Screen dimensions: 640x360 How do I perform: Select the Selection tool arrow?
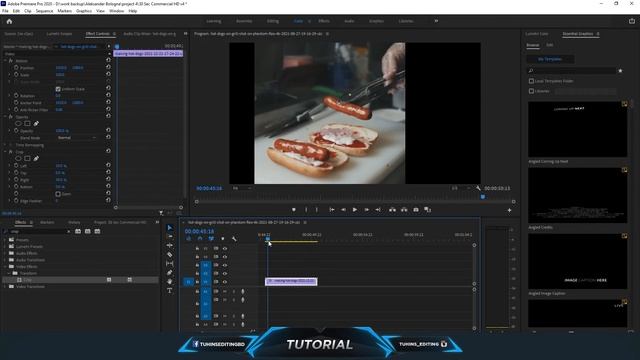[170, 228]
